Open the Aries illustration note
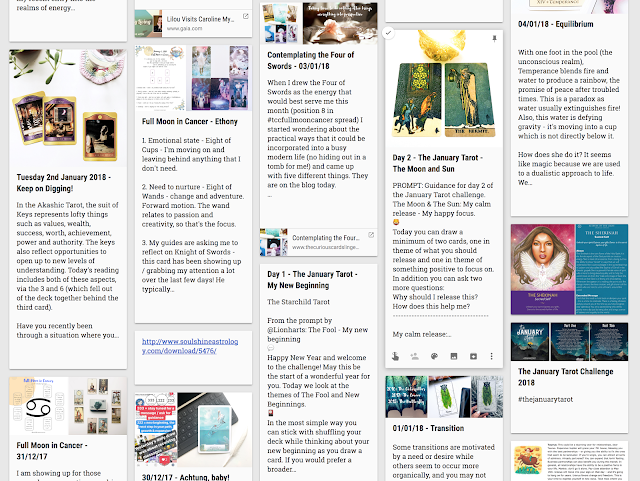 point(569,461)
